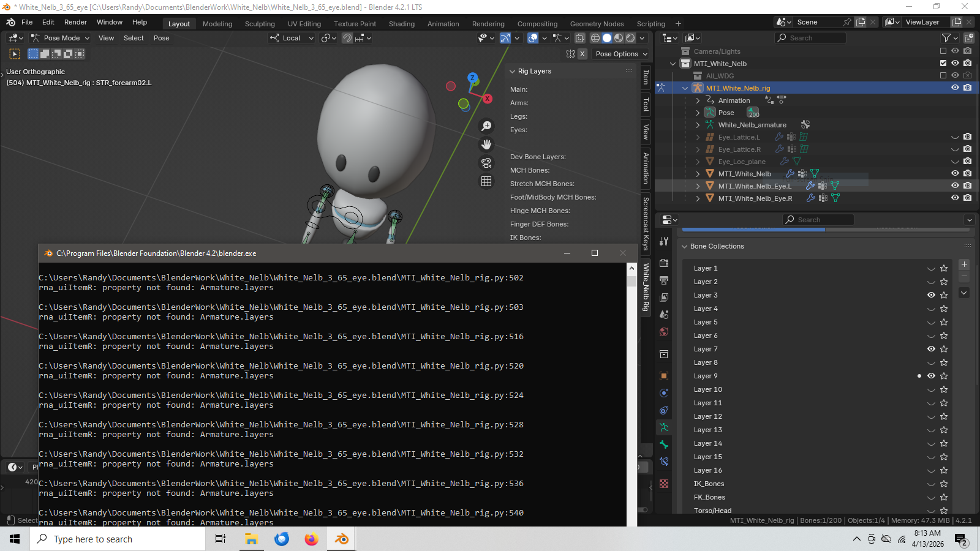
Task: Collapse MTI_White_Nelb collection in outliner
Action: 673,64
